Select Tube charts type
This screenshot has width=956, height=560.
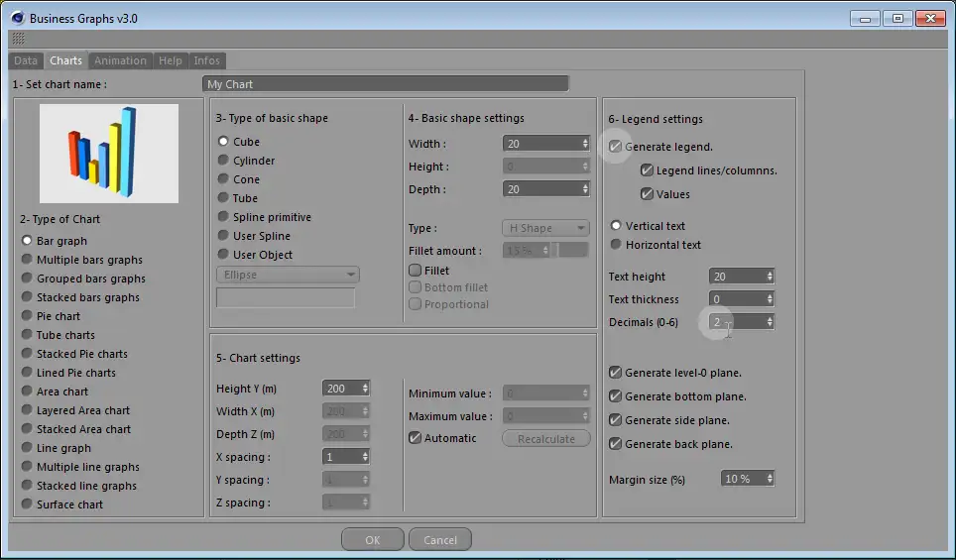pyautogui.click(x=58, y=335)
